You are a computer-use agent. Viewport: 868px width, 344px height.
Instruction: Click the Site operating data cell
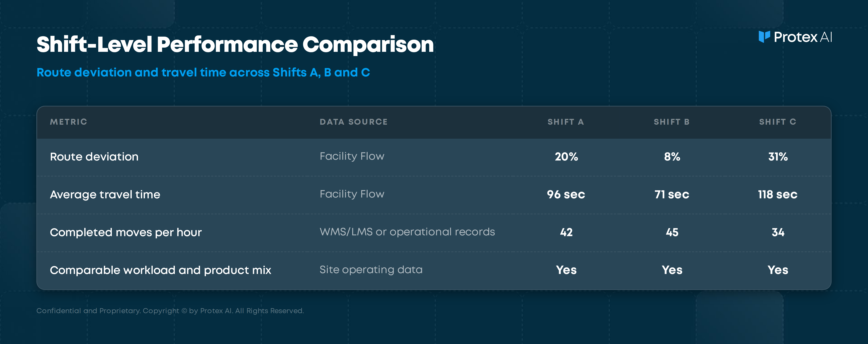(x=371, y=270)
